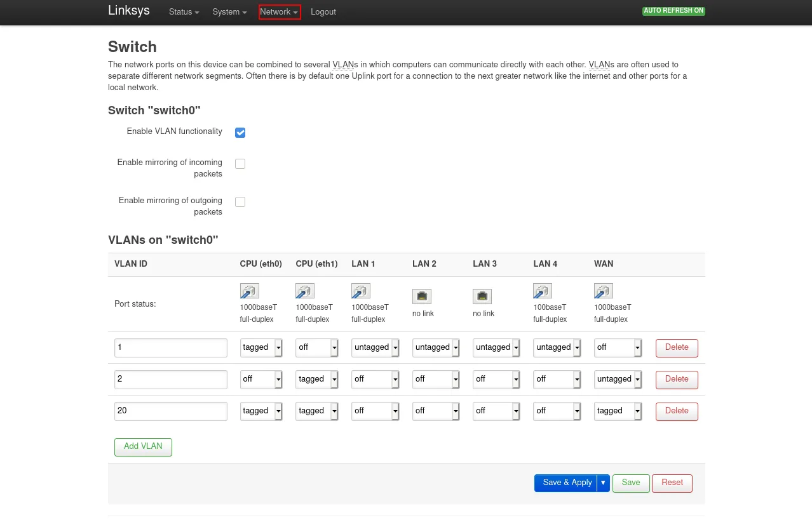Click the CPU (eth1) port status icon
This screenshot has height=527, width=812.
(305, 291)
